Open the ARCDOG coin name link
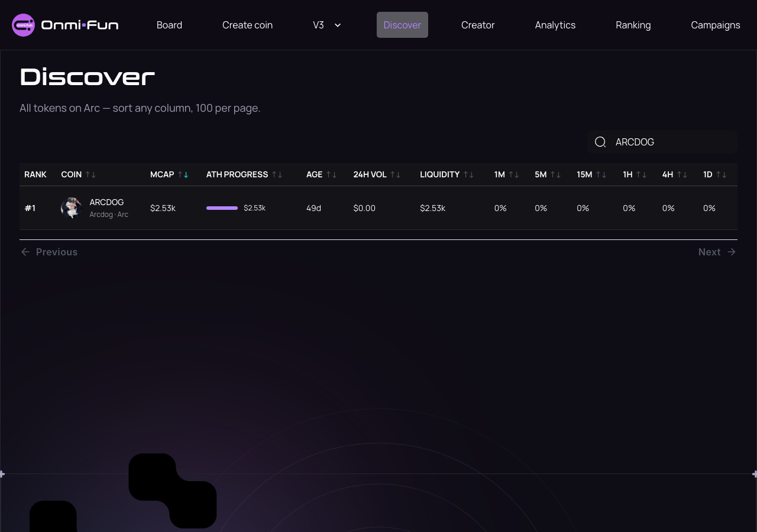The width and height of the screenshot is (757, 532). click(x=106, y=202)
